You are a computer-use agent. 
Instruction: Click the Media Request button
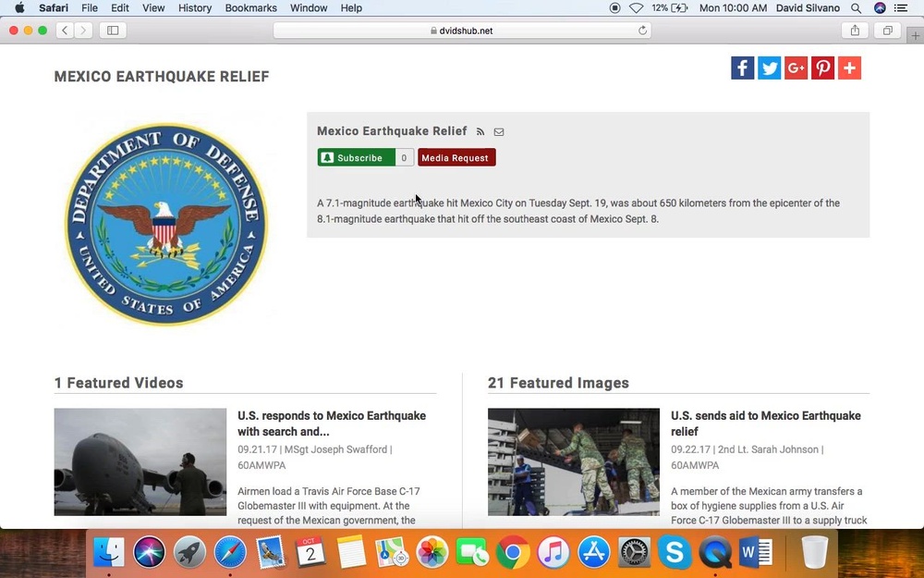(x=456, y=157)
